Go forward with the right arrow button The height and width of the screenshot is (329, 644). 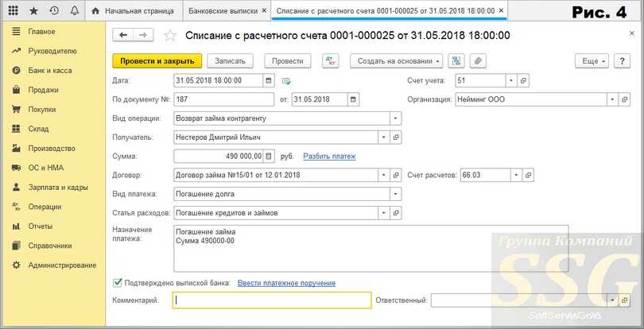pyautogui.click(x=143, y=35)
